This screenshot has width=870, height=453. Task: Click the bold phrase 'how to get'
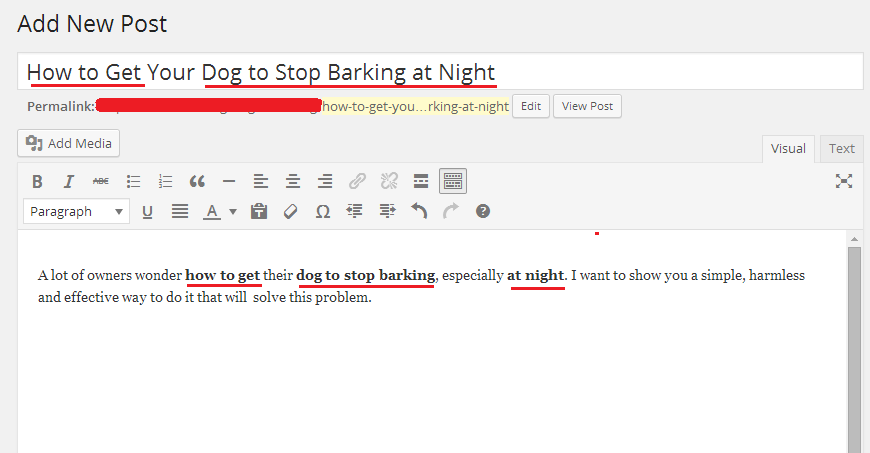point(222,275)
